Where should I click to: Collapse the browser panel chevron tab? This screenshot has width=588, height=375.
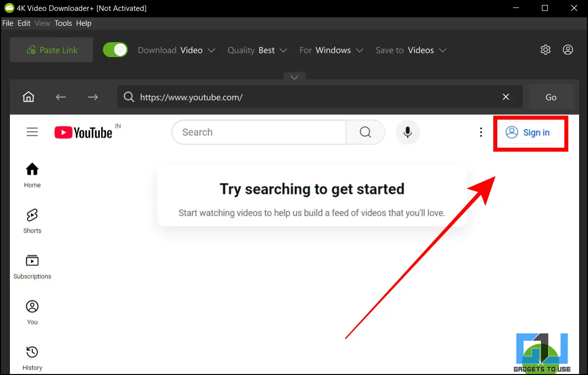coord(294,77)
